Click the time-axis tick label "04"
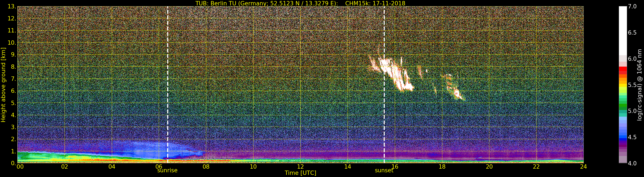 click(112, 167)
